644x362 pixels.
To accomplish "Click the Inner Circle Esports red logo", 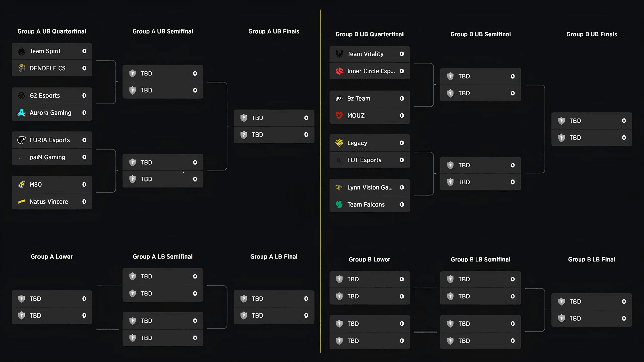I will [x=339, y=71].
